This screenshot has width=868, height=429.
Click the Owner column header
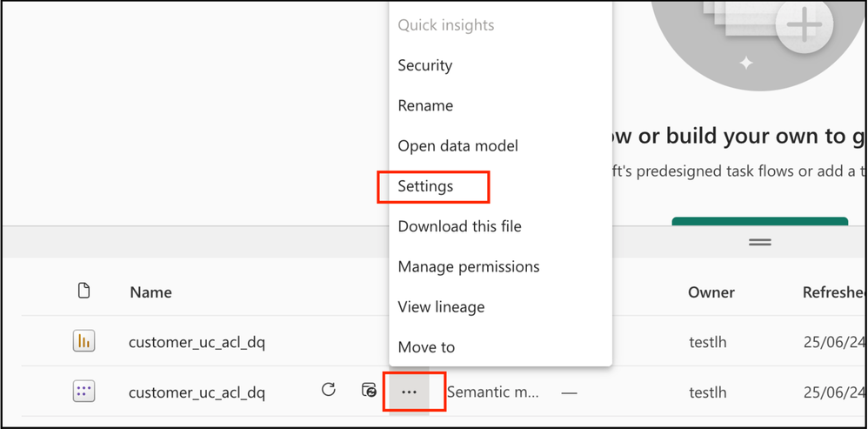click(x=711, y=292)
